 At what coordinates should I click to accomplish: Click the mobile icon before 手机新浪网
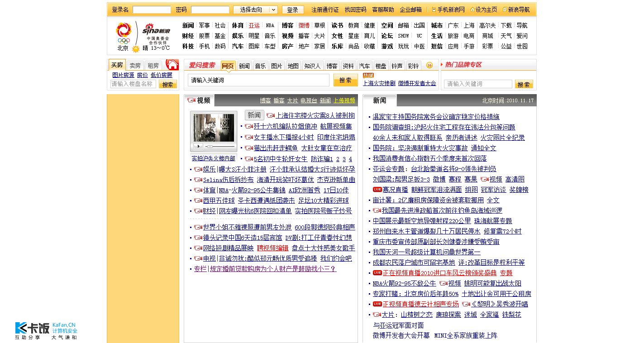pyautogui.click(x=434, y=10)
